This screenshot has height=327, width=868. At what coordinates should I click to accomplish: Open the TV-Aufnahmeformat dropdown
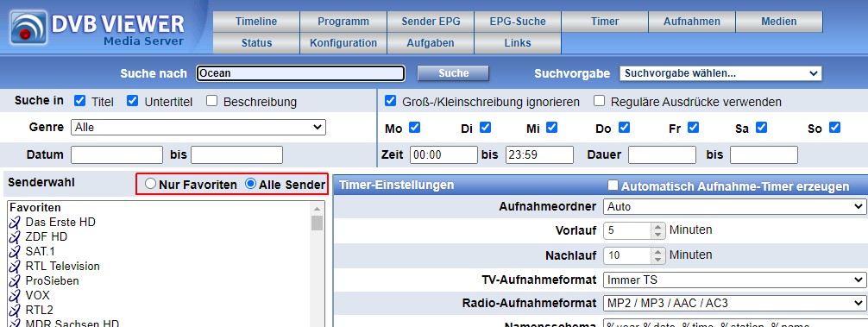click(734, 280)
